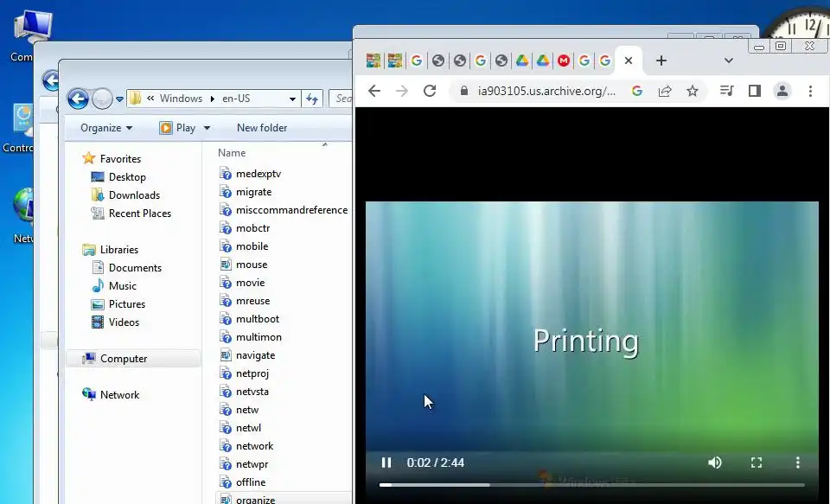830x504 pixels.
Task: Open Music library
Action: pos(122,286)
